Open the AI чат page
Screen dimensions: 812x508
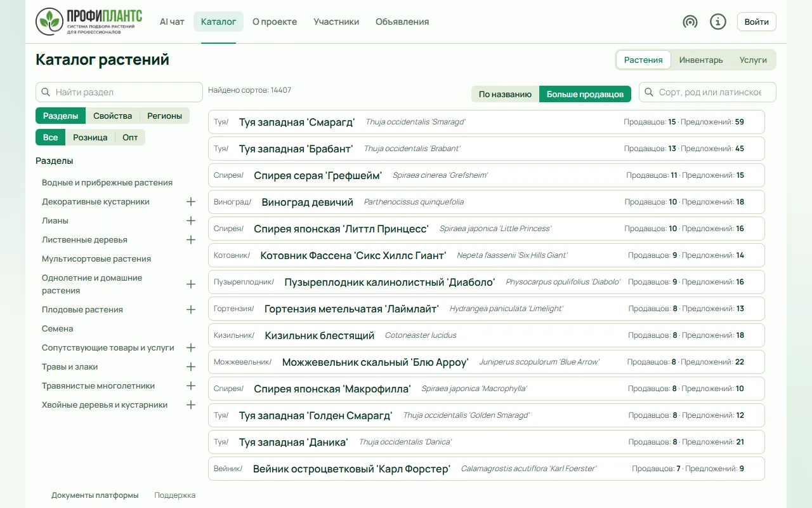[172, 22]
